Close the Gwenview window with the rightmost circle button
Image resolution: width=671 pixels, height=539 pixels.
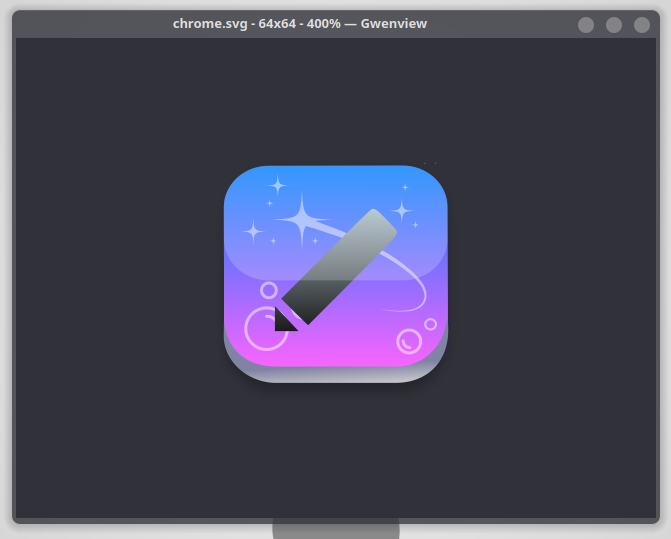(x=642, y=25)
